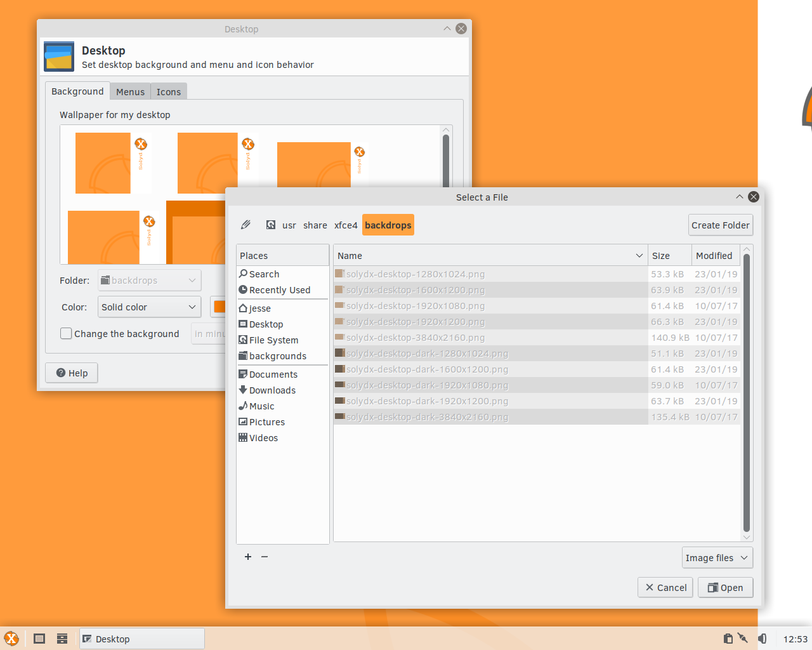Click the show desktop icon in the panel
This screenshot has height=650, width=812.
tap(39, 639)
